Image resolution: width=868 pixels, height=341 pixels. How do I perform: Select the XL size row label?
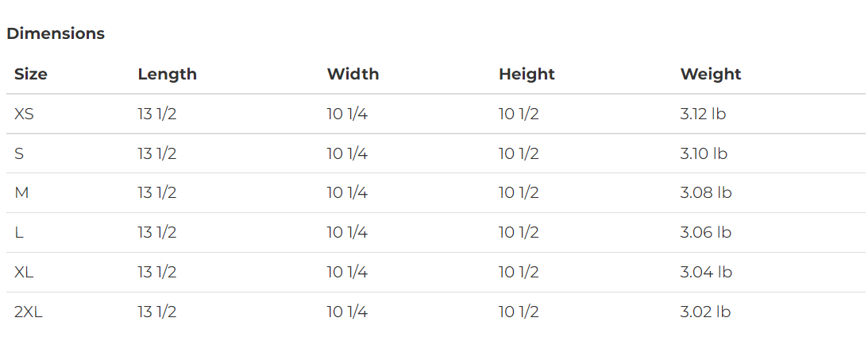24,273
